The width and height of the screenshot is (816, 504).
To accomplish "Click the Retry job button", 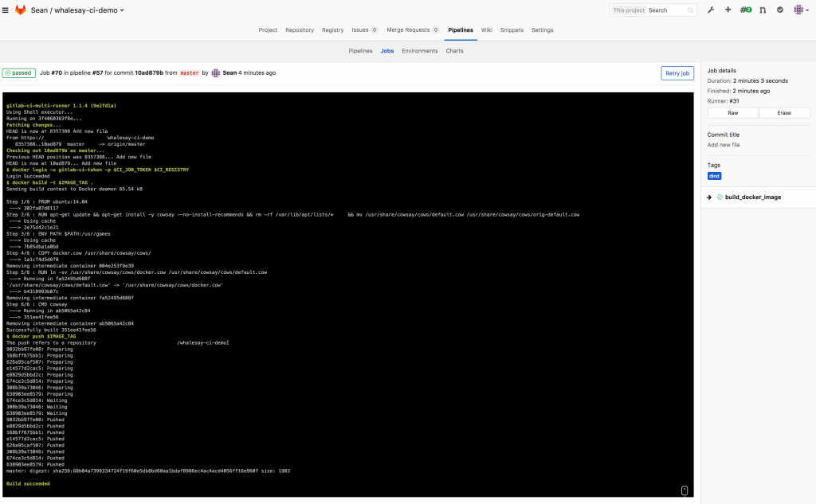I will click(x=677, y=72).
